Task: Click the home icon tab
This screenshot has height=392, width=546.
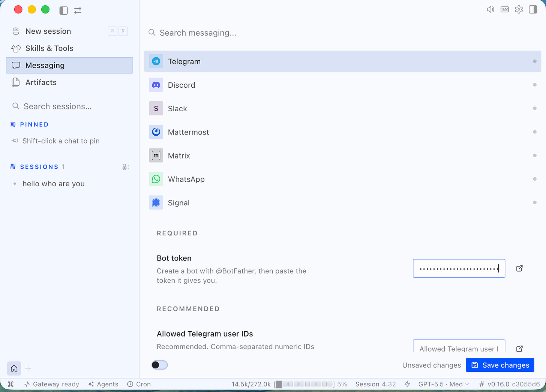Action: pos(14,368)
